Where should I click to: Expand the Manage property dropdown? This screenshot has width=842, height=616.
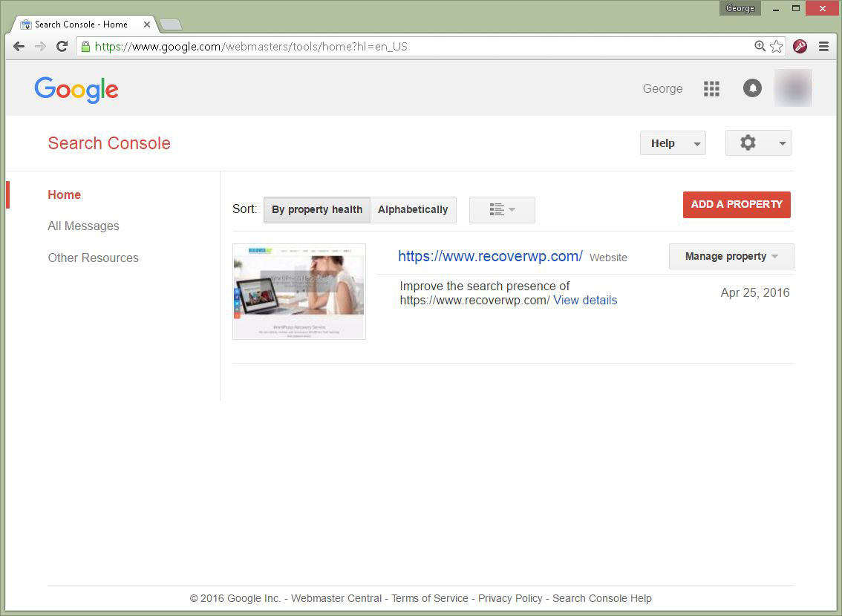pos(731,257)
